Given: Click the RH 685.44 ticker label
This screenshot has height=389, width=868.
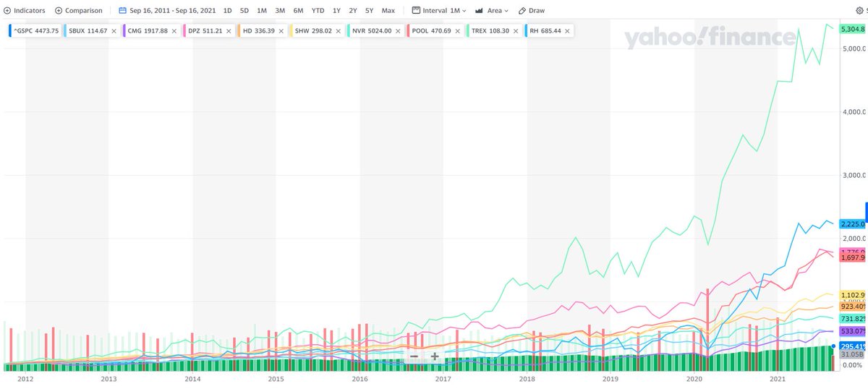Looking at the screenshot, I should pos(546,31).
